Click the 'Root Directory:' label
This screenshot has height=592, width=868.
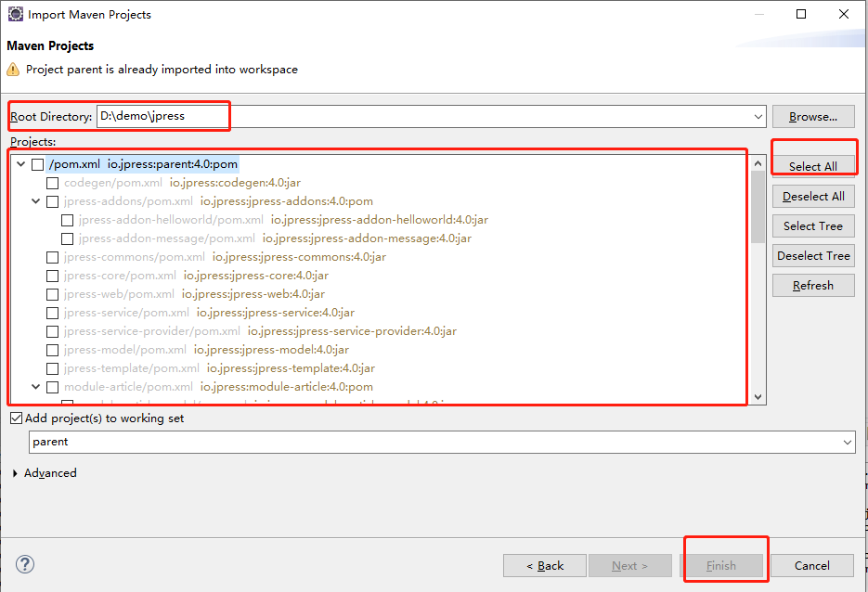coord(51,117)
